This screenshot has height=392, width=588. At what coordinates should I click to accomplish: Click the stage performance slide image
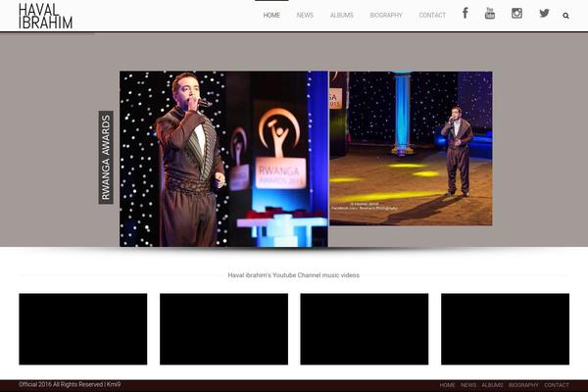411,149
